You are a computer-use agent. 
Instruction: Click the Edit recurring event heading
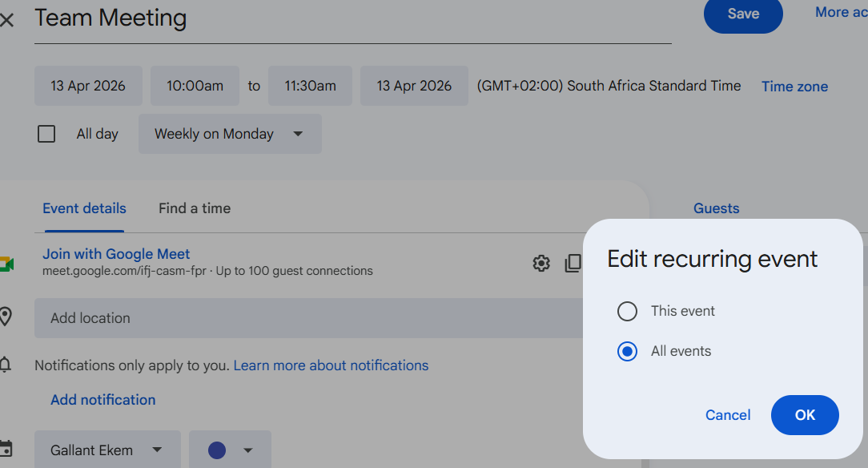coord(712,259)
